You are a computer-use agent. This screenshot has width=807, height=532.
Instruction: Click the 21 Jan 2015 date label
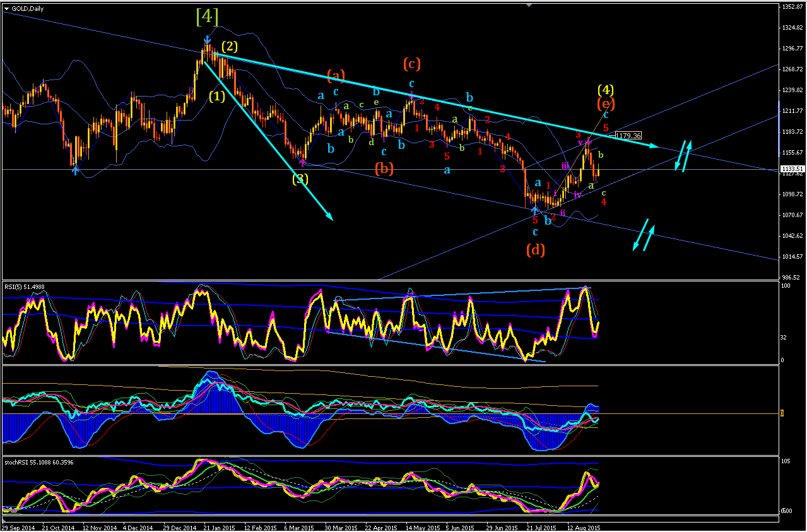pos(220,526)
